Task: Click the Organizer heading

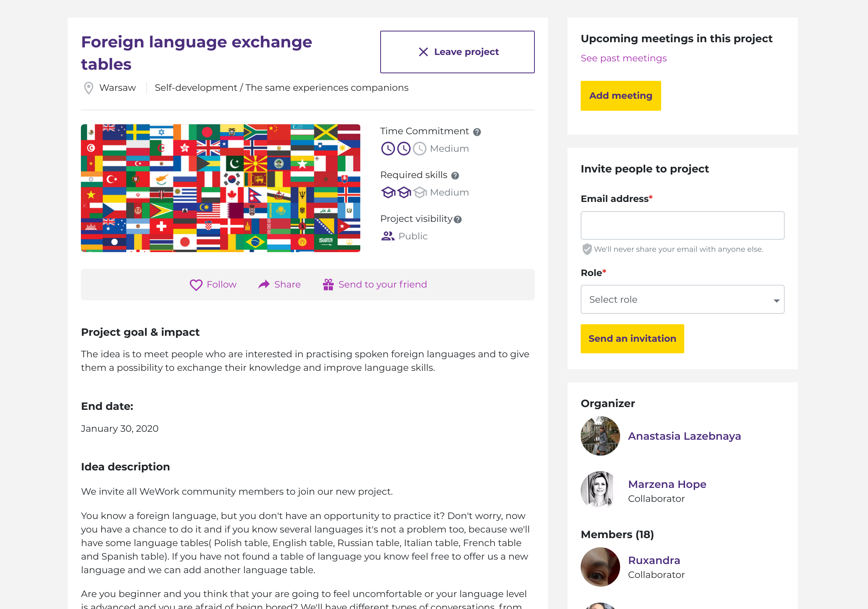Action: 608,403
